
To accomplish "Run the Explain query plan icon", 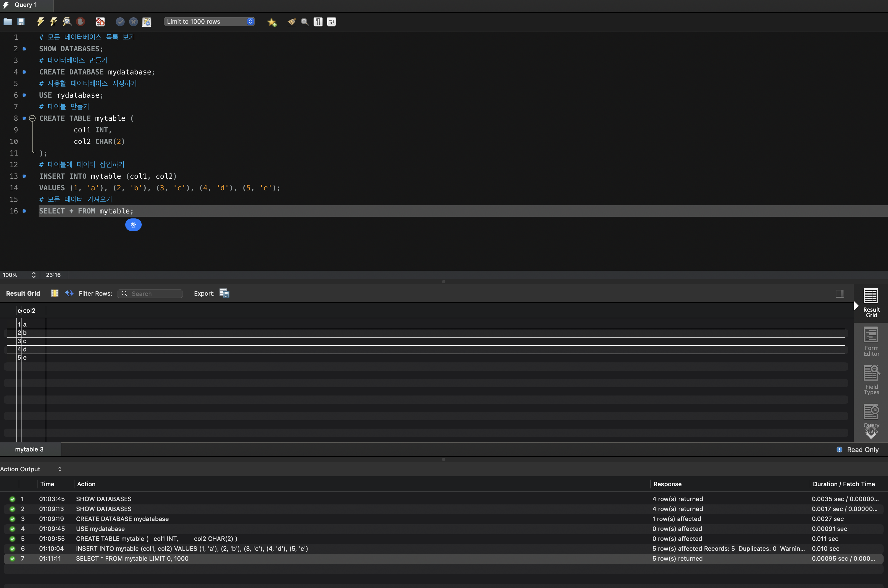I will click(x=67, y=22).
